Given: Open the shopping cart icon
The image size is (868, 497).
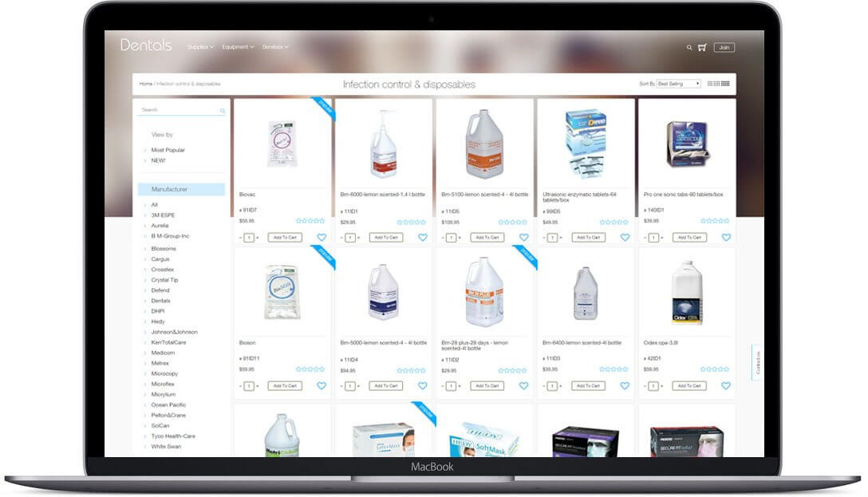Looking at the screenshot, I should point(703,48).
